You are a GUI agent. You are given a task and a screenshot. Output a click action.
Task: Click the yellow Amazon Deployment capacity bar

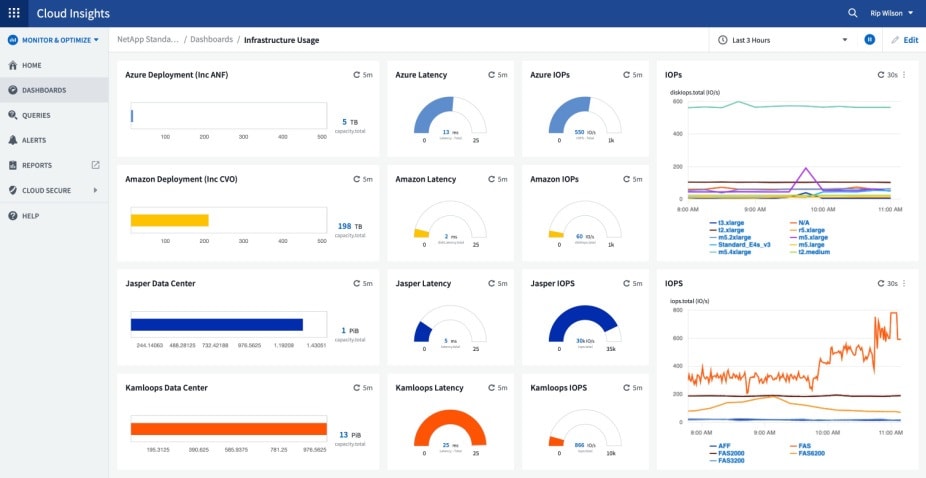tap(169, 220)
